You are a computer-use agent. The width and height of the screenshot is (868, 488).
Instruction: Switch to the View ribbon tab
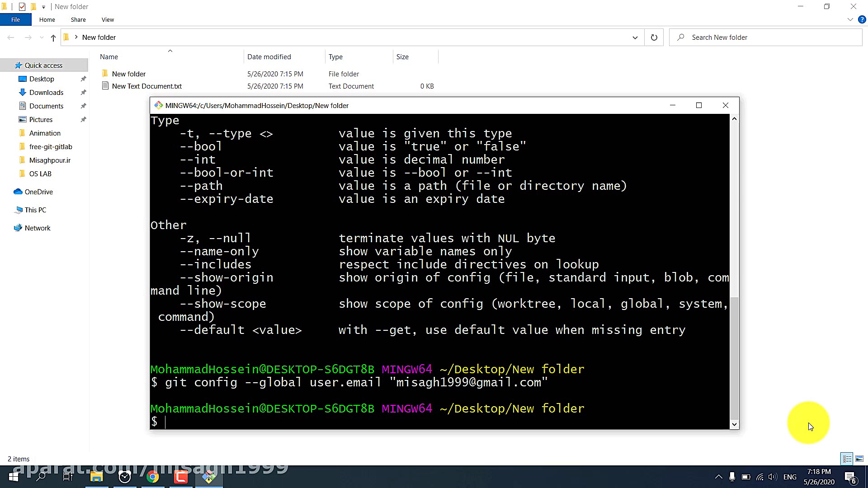coord(107,19)
